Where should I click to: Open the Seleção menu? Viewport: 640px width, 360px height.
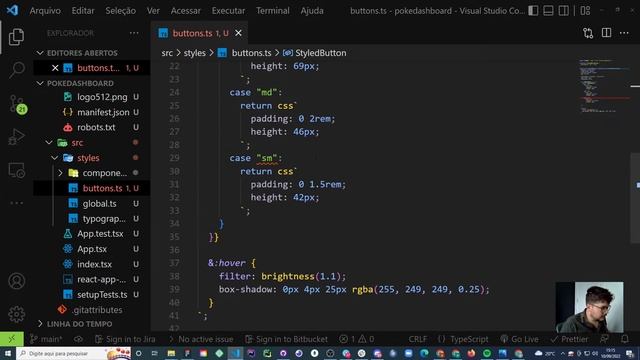(x=120, y=11)
